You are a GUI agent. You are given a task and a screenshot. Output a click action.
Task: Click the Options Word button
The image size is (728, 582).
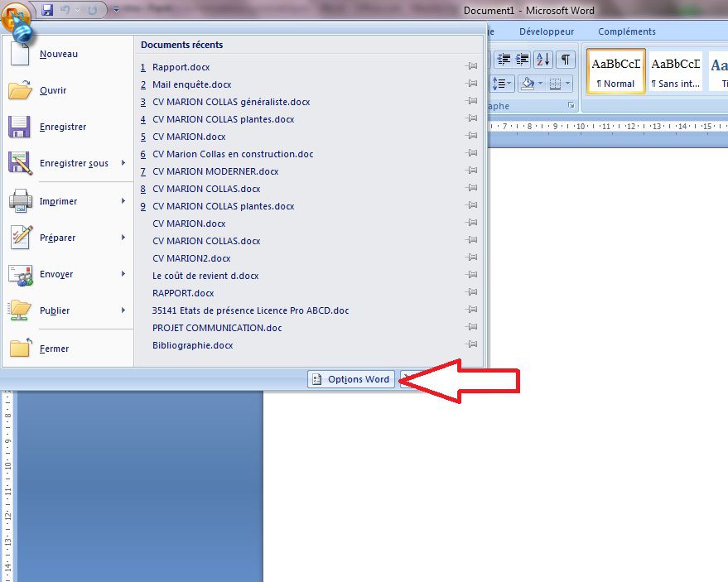point(351,379)
